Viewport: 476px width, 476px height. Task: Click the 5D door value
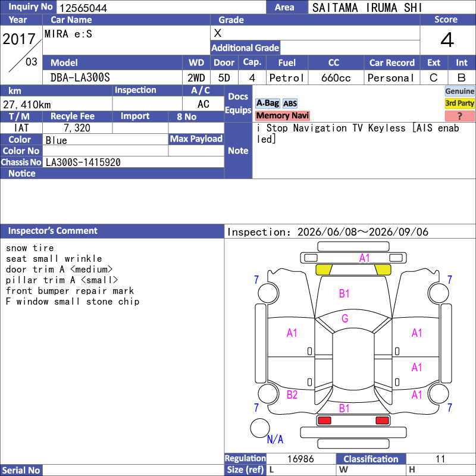click(224, 78)
